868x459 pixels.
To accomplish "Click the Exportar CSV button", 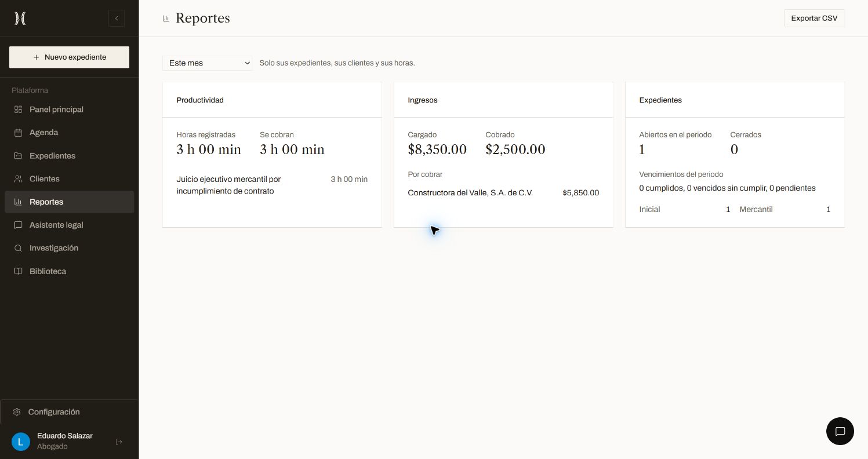I will tap(814, 18).
